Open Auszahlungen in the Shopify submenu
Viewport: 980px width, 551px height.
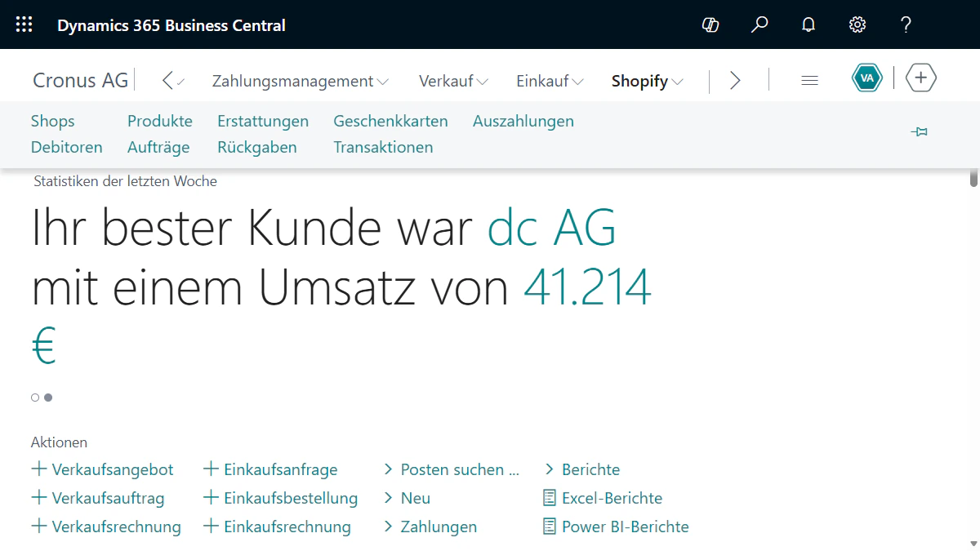point(523,121)
